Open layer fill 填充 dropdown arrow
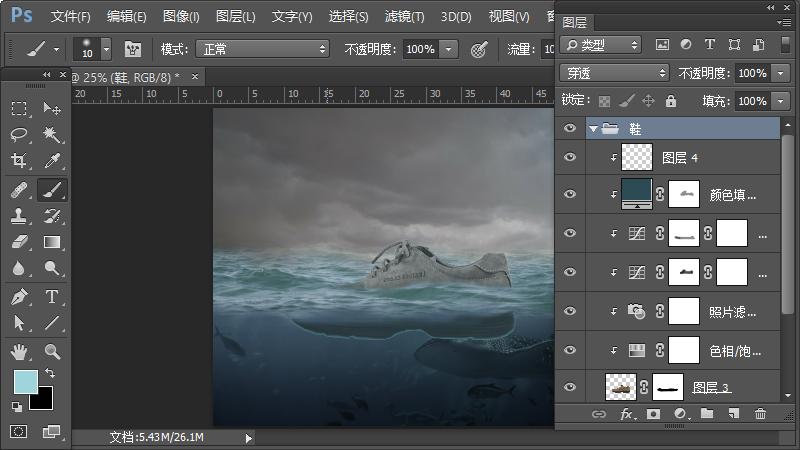 pyautogui.click(x=781, y=101)
